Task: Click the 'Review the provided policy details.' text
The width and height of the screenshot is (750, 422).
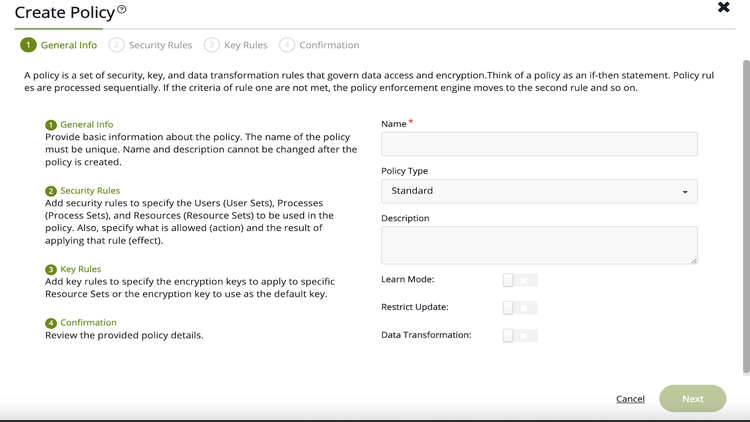Action: pyautogui.click(x=124, y=335)
